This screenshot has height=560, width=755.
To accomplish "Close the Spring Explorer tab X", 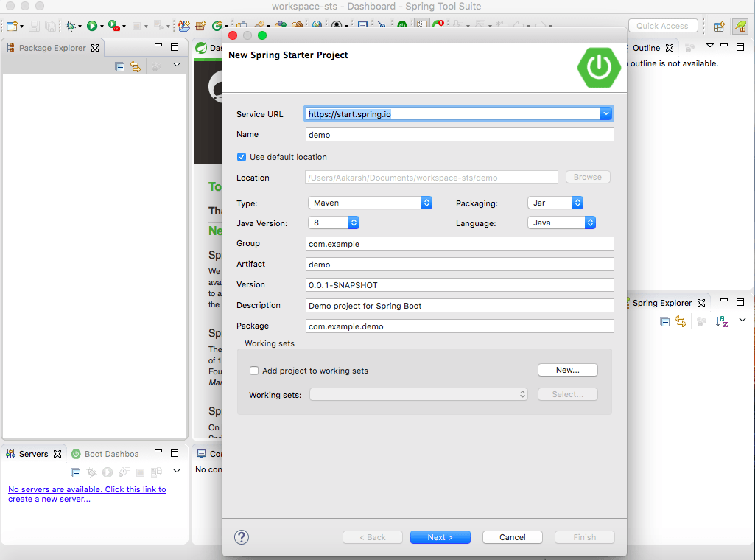I will click(x=701, y=303).
